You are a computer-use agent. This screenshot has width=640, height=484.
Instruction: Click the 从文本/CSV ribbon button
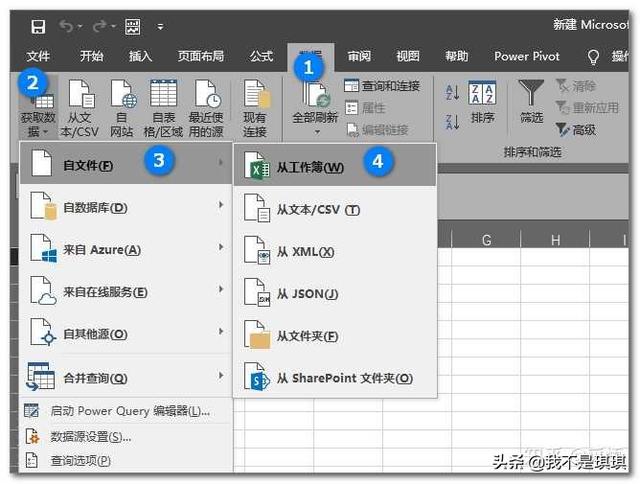point(80,108)
